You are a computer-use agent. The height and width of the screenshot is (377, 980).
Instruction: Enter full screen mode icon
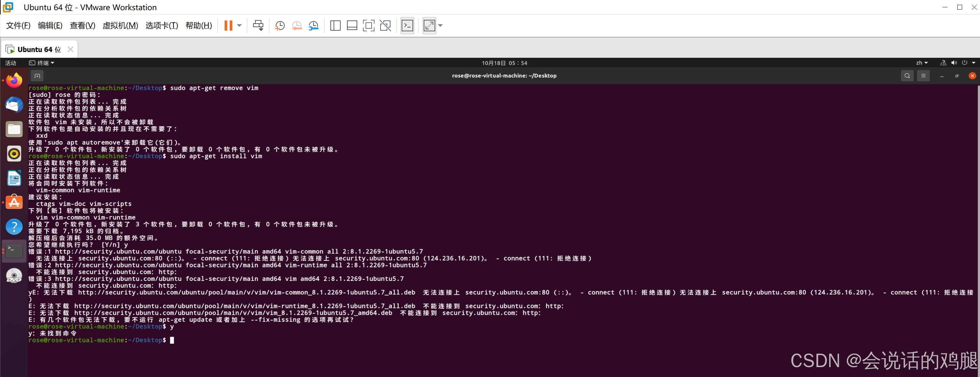coord(368,26)
